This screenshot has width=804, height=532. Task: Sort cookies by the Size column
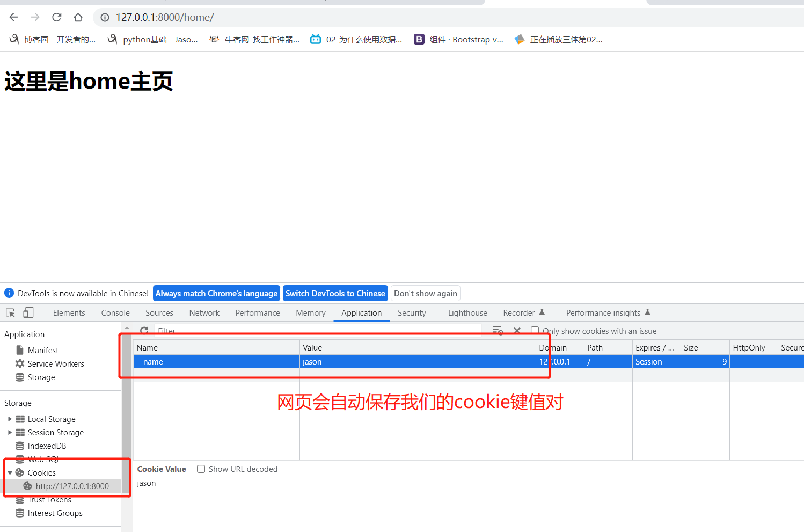[705, 347]
